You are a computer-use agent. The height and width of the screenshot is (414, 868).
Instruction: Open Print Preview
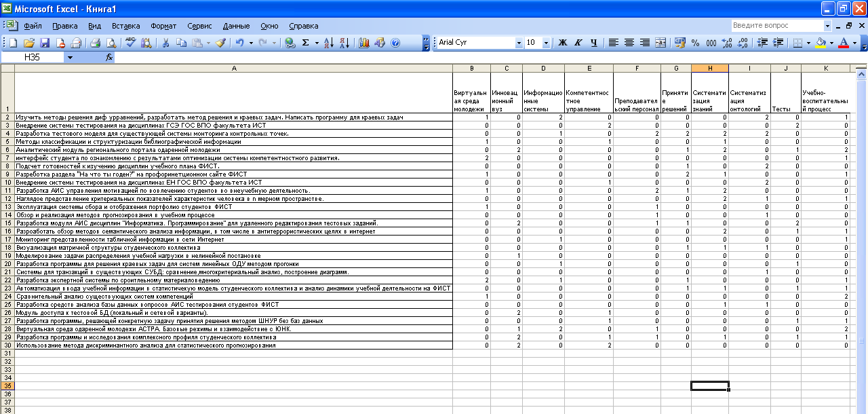[111, 42]
